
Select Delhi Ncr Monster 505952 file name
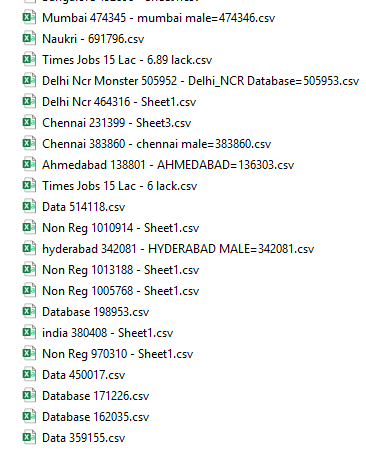tap(201, 81)
